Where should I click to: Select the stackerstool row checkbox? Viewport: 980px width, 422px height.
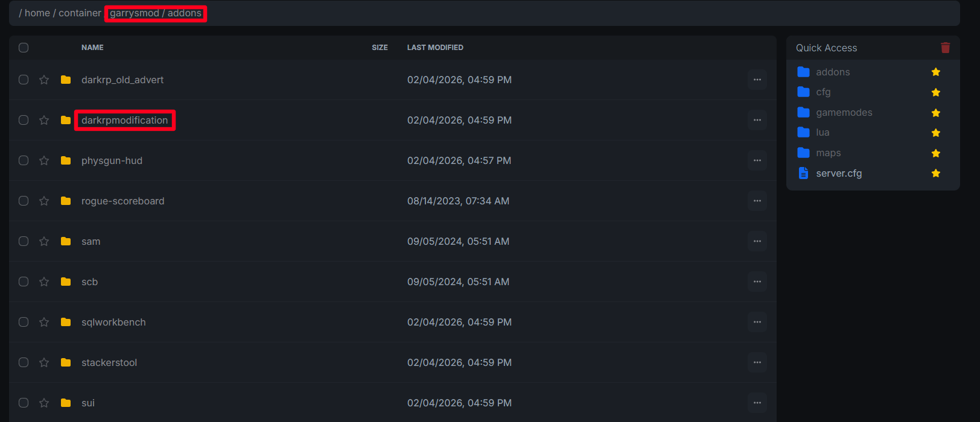24,362
